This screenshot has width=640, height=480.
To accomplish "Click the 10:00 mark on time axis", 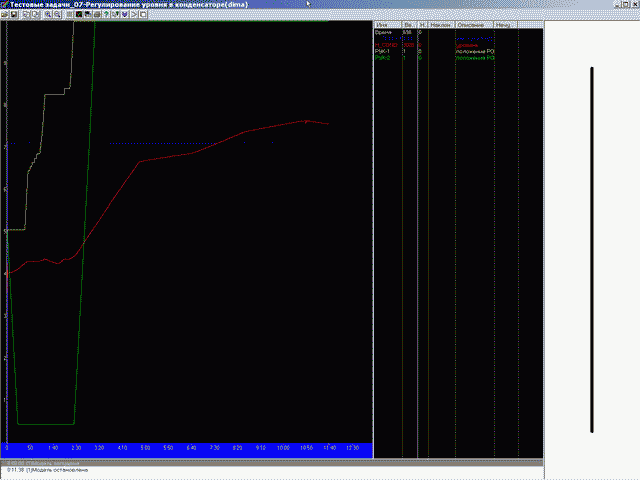I will (x=283, y=448).
